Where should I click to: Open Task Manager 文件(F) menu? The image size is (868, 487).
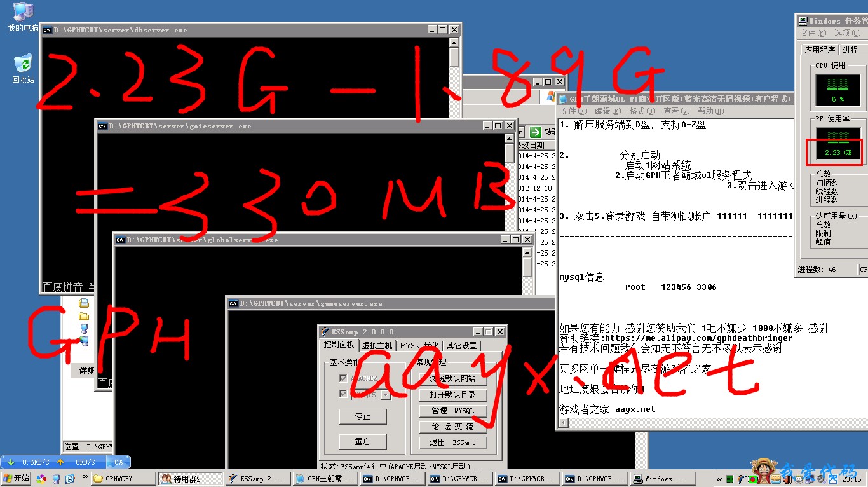coord(813,33)
